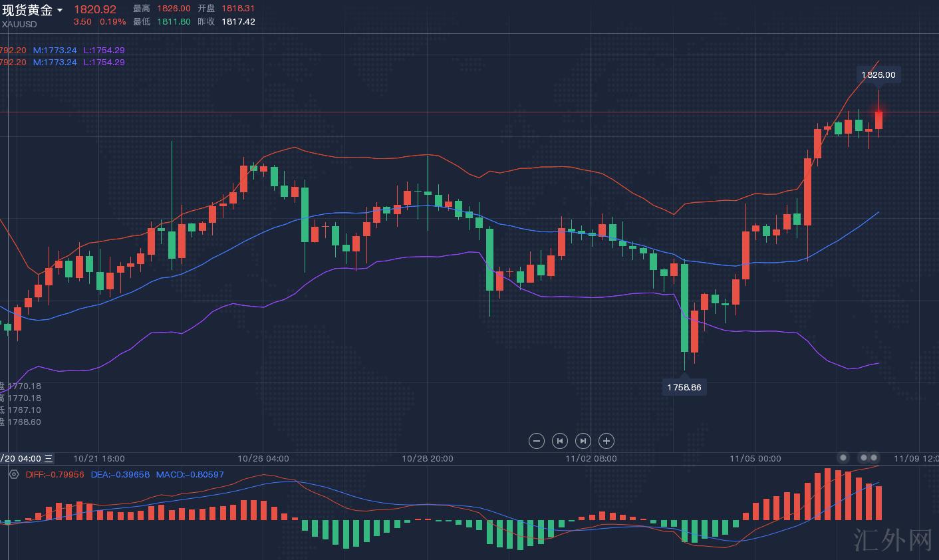
Task: Open MACD indicator settings hexagon icon
Action: pos(14,474)
